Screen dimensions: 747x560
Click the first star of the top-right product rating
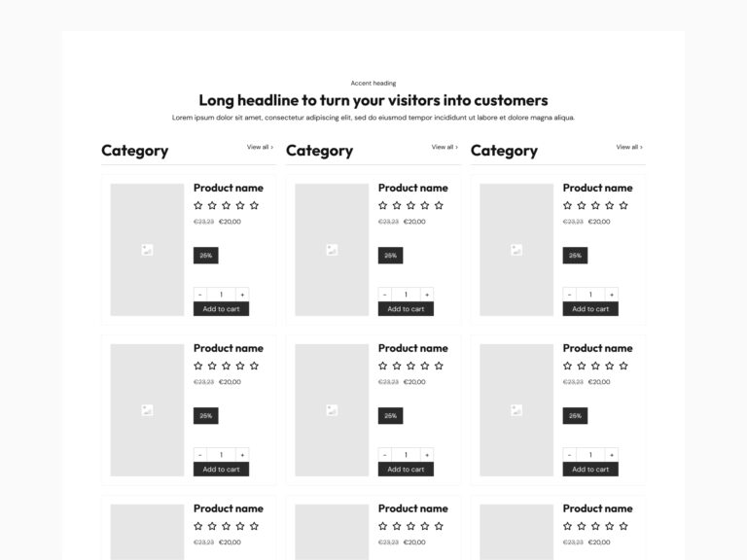568,205
